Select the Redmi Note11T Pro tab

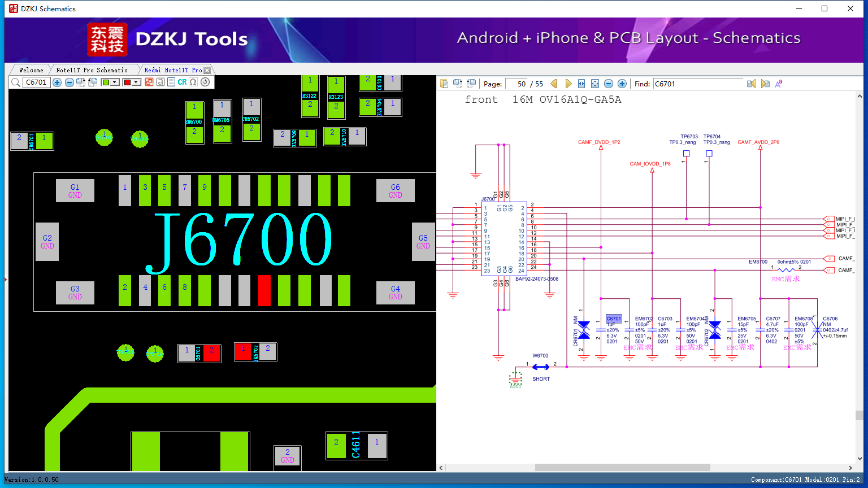(173, 70)
